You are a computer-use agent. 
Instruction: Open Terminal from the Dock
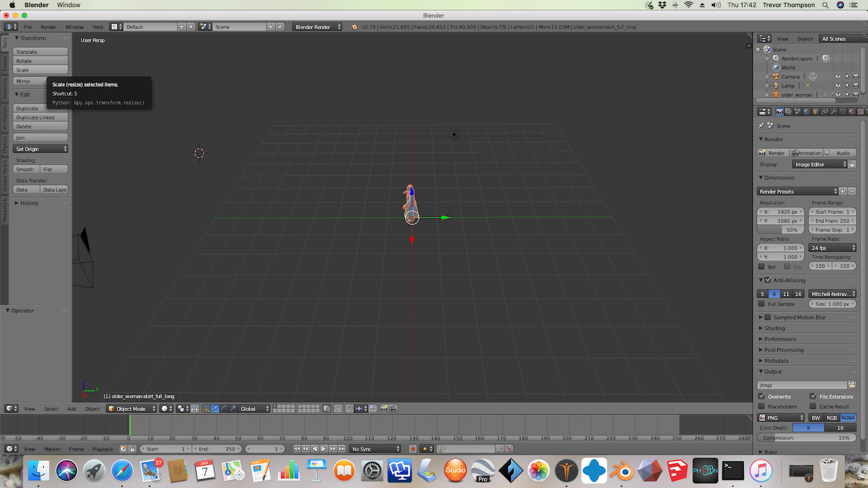click(733, 471)
